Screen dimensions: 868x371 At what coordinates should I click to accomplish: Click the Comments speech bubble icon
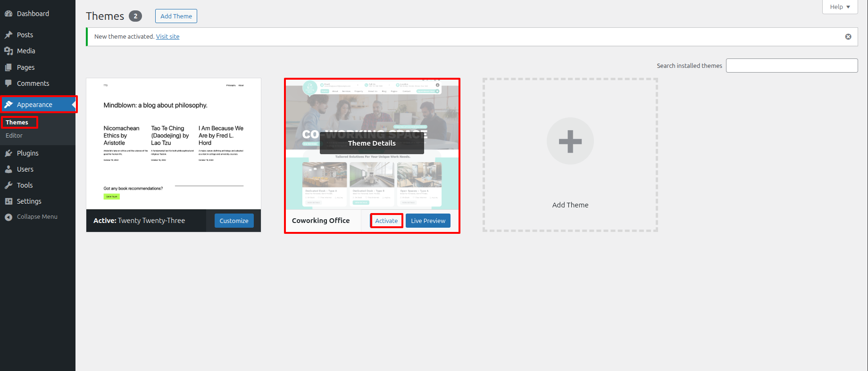[x=8, y=83]
